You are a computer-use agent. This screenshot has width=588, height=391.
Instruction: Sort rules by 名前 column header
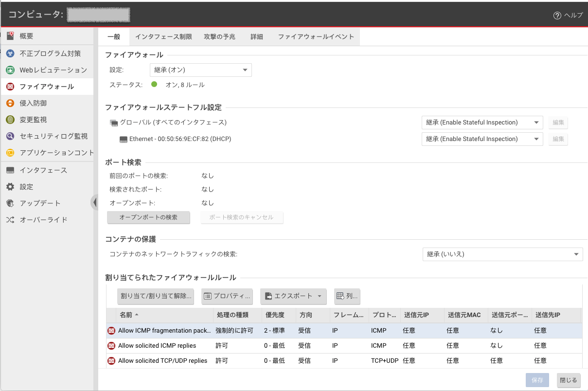(126, 315)
